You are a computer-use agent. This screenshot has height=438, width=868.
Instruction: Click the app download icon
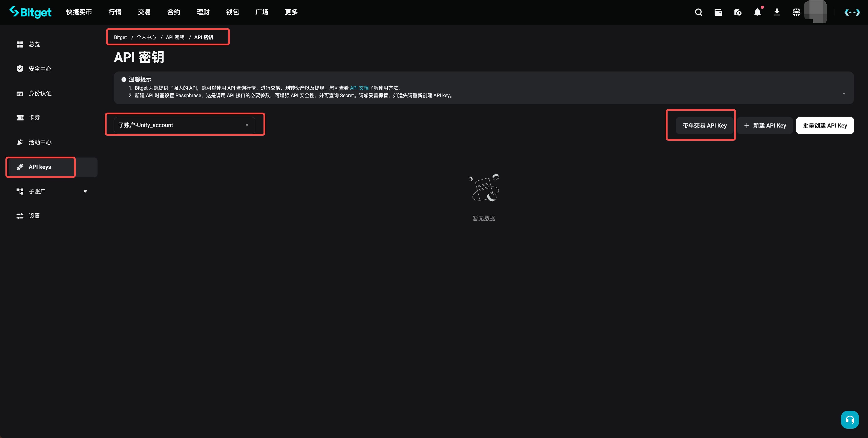point(777,12)
